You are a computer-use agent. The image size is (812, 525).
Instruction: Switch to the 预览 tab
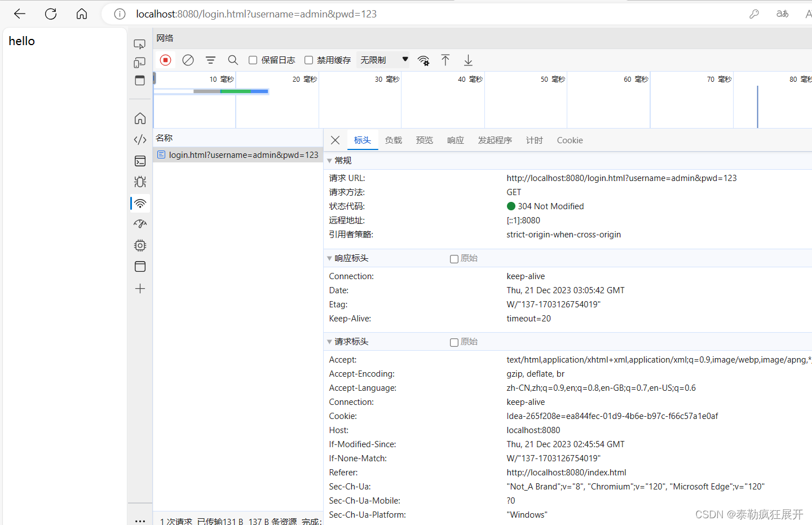[x=424, y=140]
